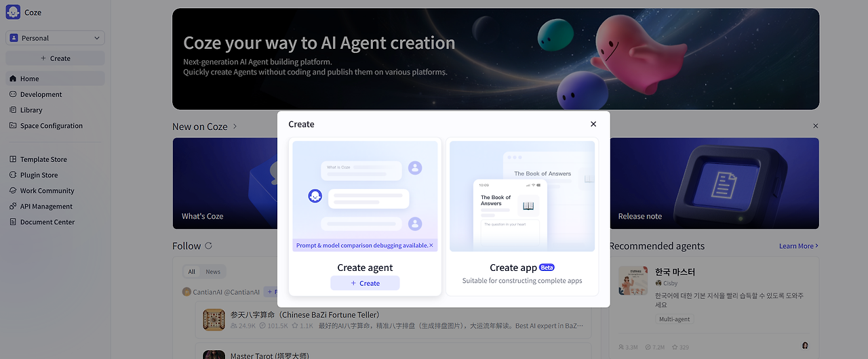868x359 pixels.
Task: Click the CantianAI user avatar
Action: coord(186,292)
